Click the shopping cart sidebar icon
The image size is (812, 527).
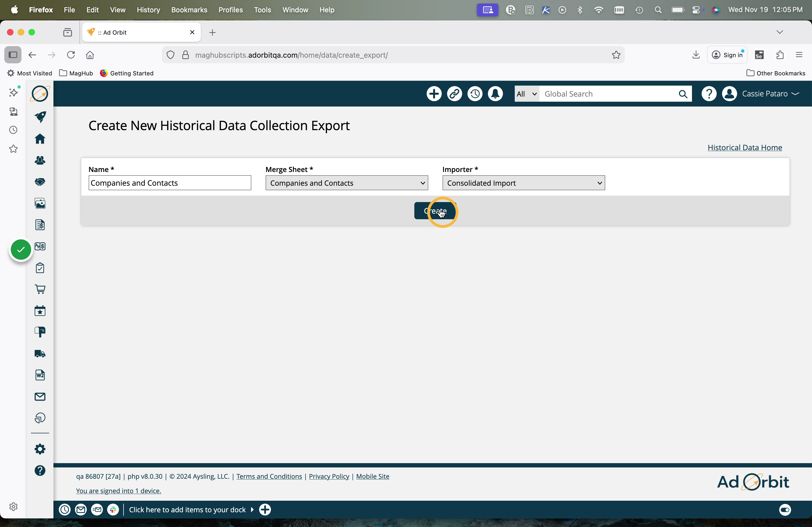pyautogui.click(x=40, y=289)
